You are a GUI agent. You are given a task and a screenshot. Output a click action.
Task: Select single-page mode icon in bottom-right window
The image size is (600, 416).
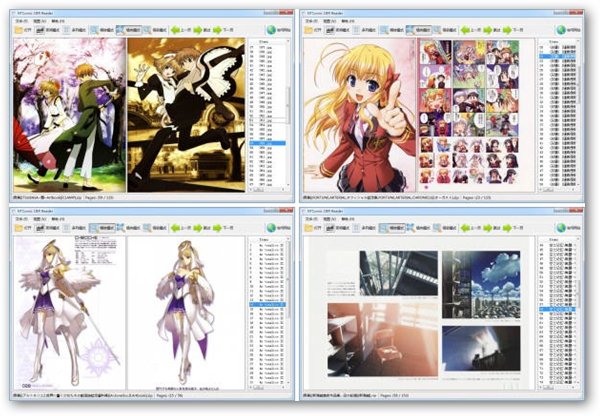(357, 228)
